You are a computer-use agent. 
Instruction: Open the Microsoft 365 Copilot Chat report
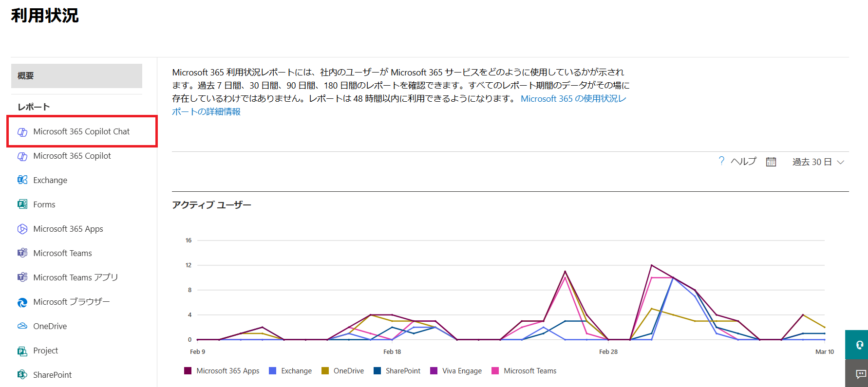point(81,131)
